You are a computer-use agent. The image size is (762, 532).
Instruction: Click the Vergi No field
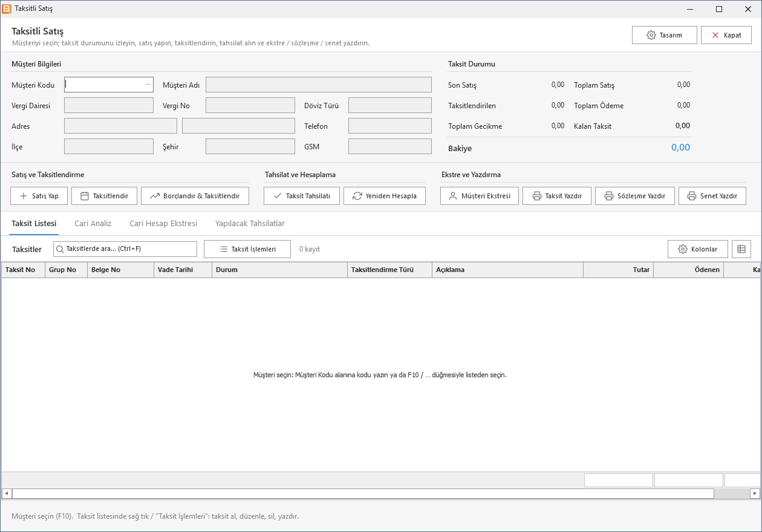[x=250, y=105]
